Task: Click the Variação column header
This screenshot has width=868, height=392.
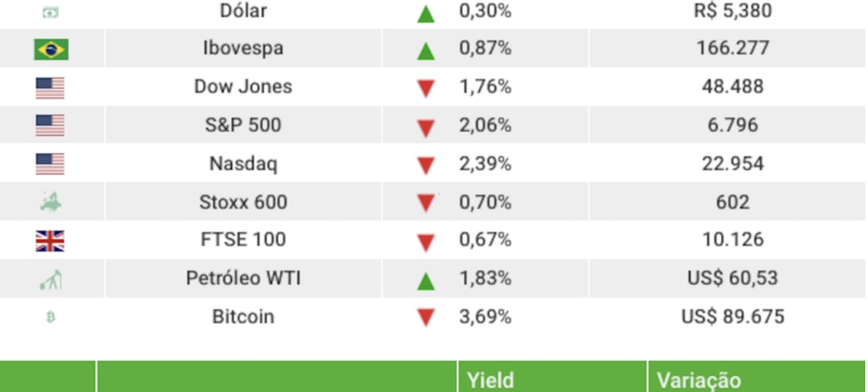Action: point(699,380)
